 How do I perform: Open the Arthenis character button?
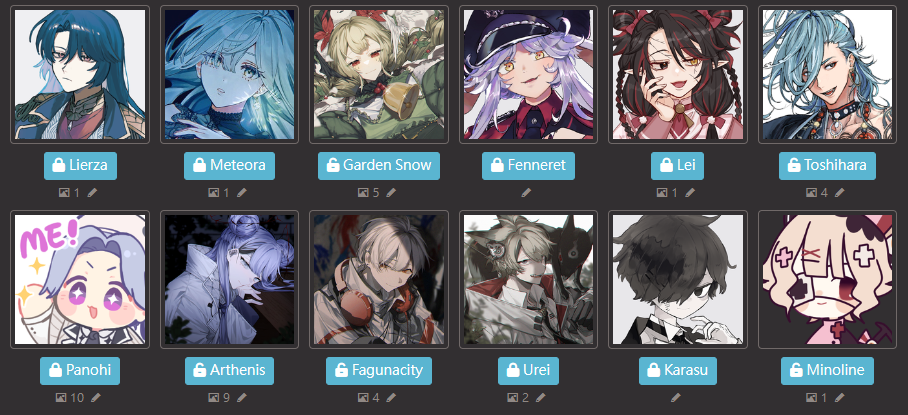click(229, 370)
